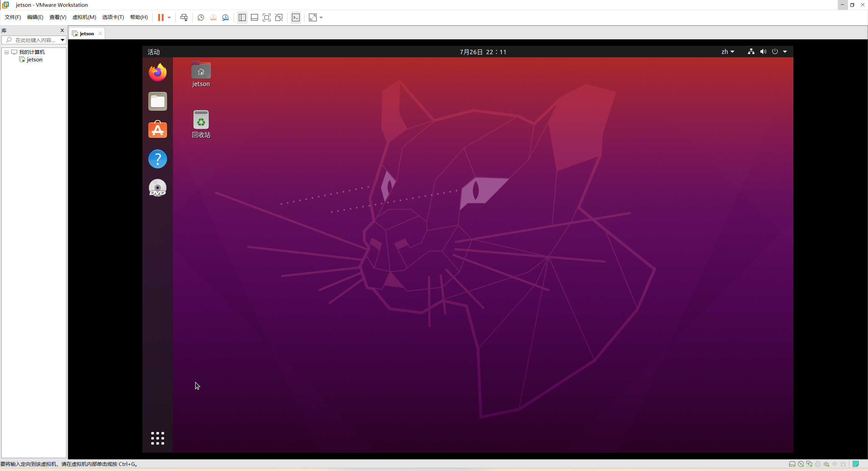Close the 库 library panel

click(x=62, y=31)
